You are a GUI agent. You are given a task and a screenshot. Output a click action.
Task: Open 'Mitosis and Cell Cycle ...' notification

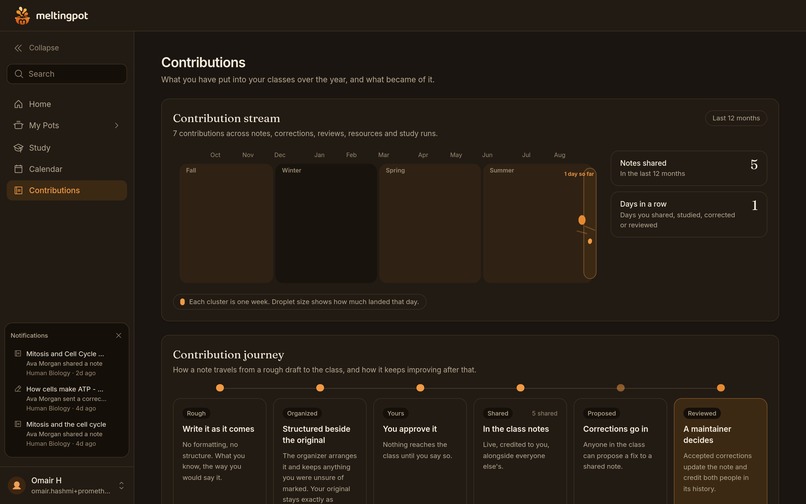pyautogui.click(x=67, y=363)
